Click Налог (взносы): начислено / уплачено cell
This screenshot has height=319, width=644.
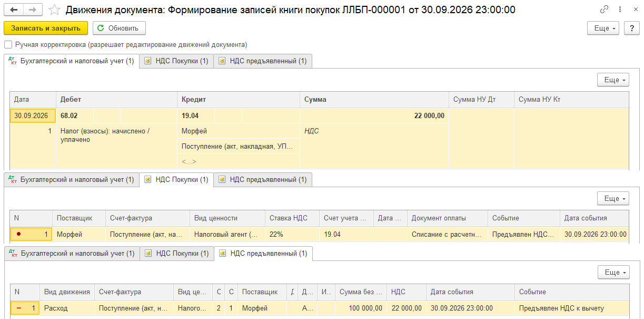tap(116, 135)
